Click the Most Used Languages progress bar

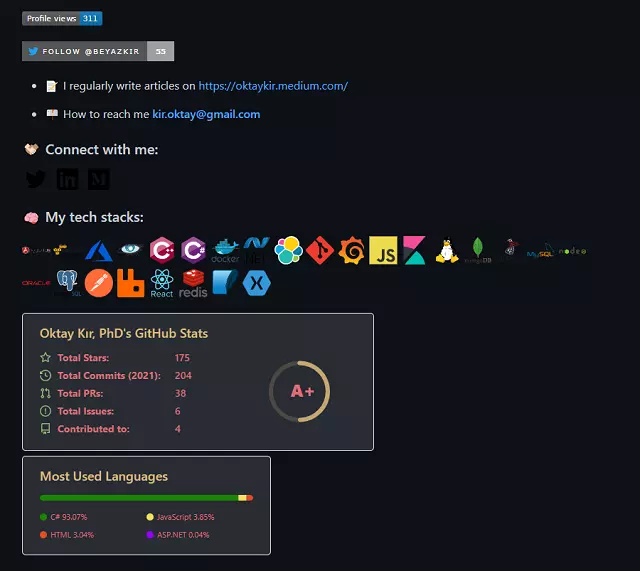[x=147, y=498]
